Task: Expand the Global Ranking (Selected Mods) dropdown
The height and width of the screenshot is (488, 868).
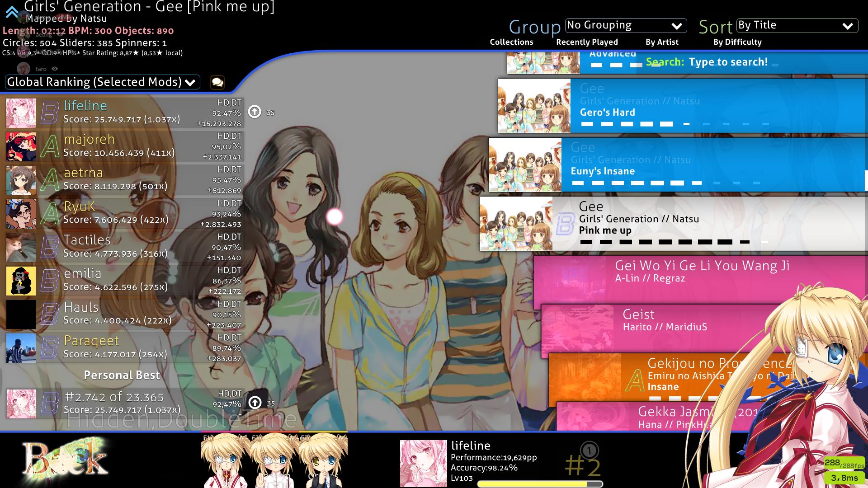Action: [x=102, y=82]
